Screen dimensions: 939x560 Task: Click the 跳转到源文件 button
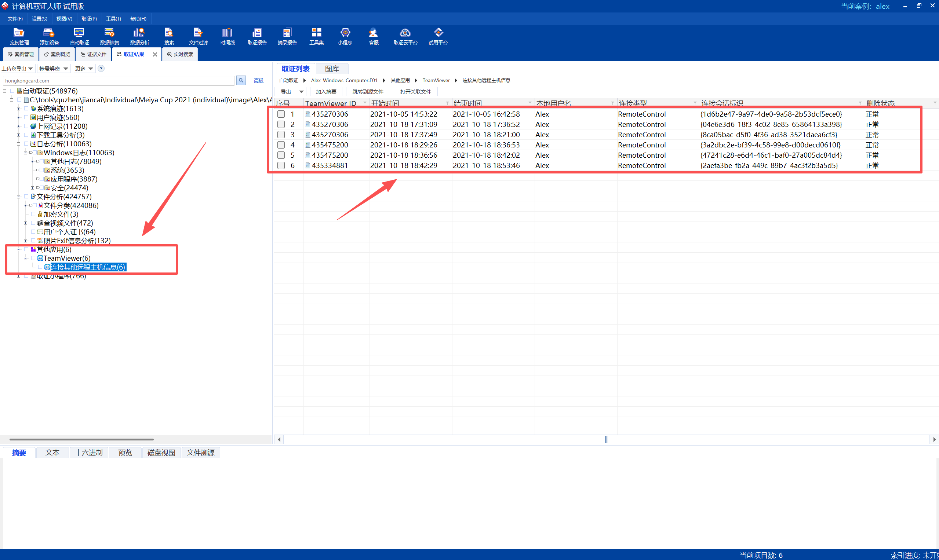(x=367, y=92)
